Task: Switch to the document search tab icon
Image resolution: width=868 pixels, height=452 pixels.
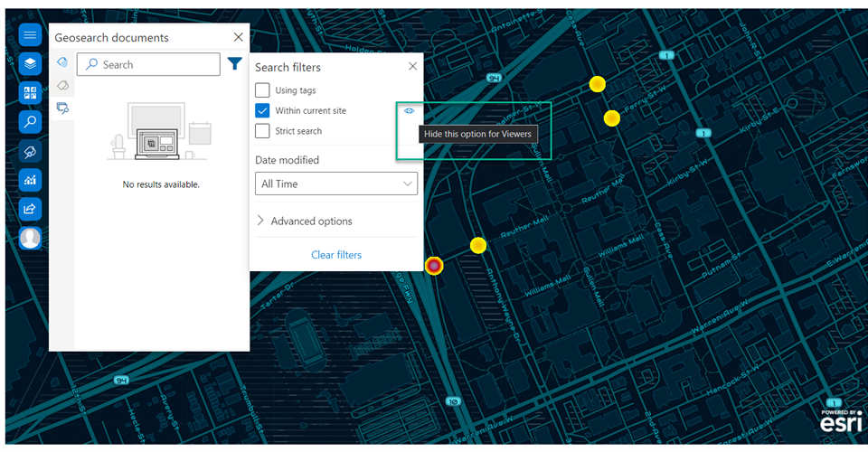Action: (62, 108)
